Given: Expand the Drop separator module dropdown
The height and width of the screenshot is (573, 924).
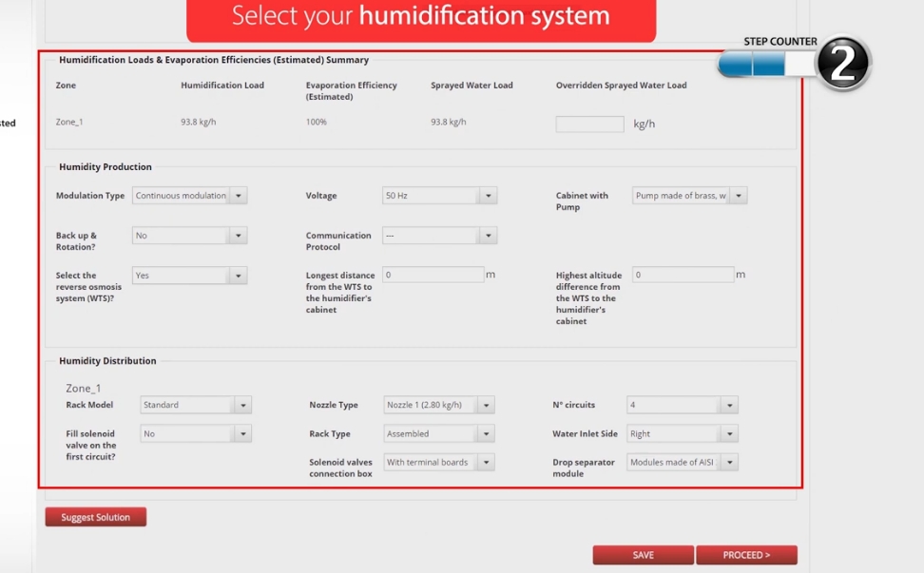Looking at the screenshot, I should pyautogui.click(x=682, y=463).
